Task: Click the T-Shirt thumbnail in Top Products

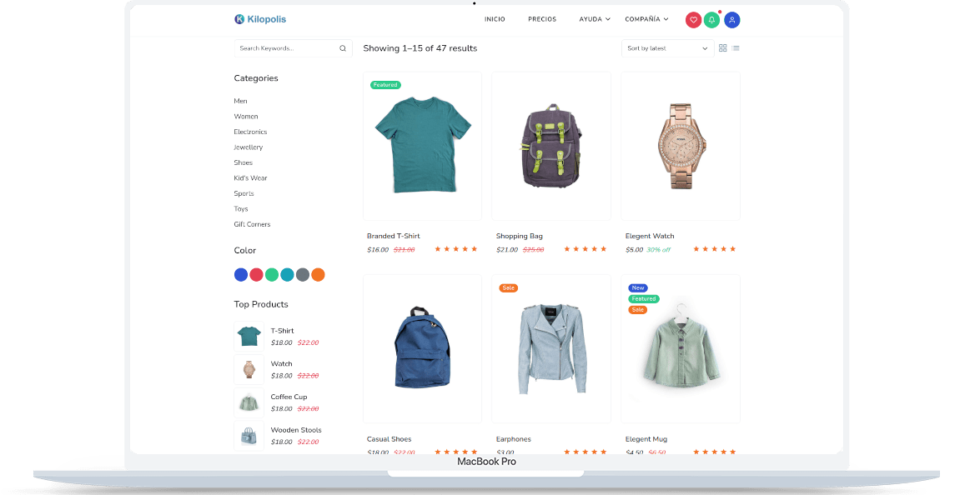Action: [249, 337]
